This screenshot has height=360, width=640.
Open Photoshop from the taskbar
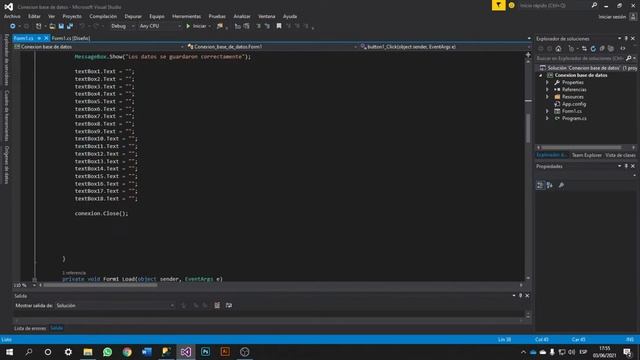tap(205, 352)
